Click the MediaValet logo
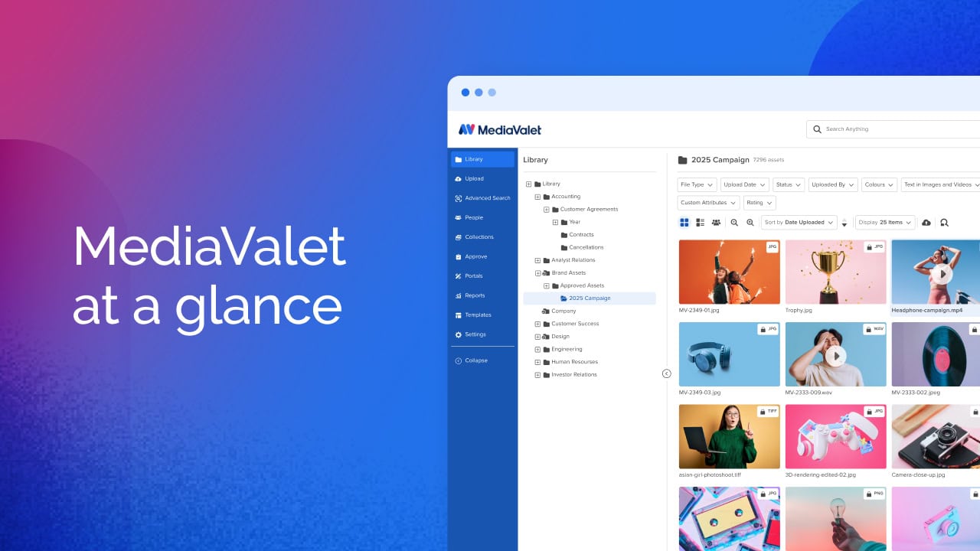The width and height of the screenshot is (980, 551). tap(500, 129)
